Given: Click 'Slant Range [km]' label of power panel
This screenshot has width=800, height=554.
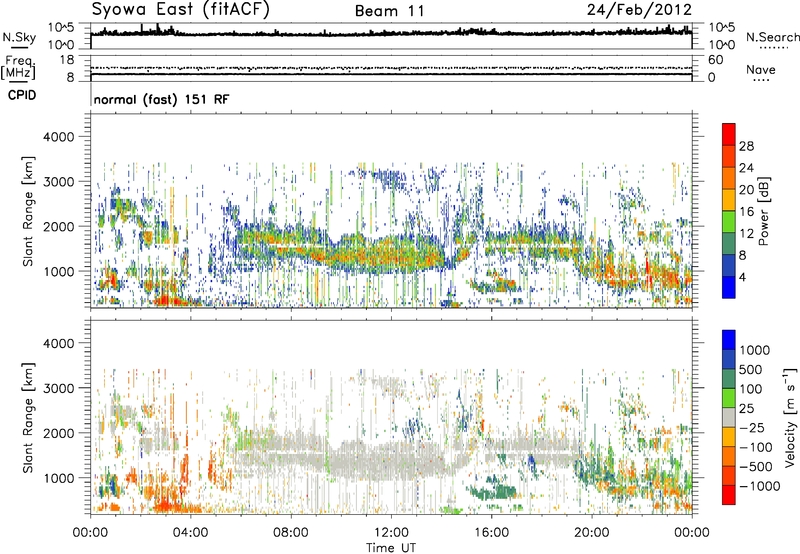Looking at the screenshot, I should pyautogui.click(x=28, y=211).
